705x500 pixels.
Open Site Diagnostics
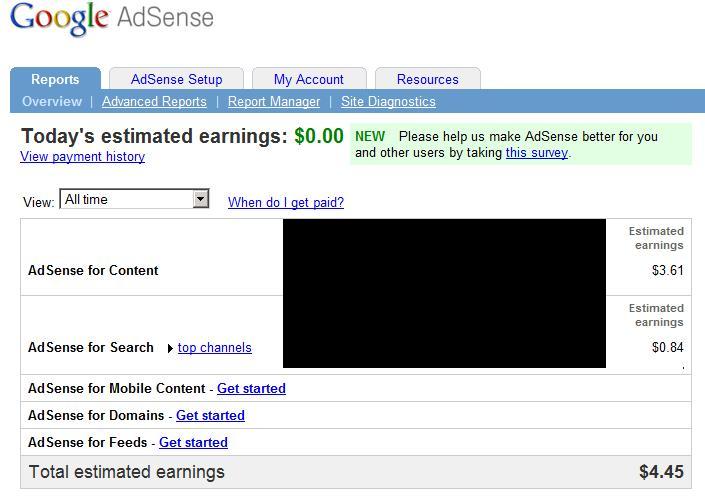pyautogui.click(x=388, y=102)
